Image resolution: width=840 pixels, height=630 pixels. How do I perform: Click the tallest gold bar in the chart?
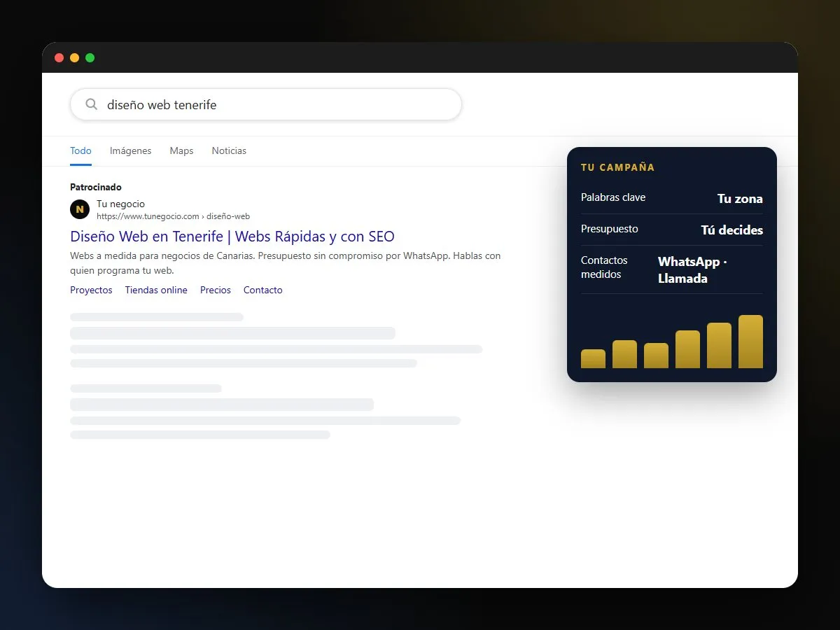pyautogui.click(x=750, y=342)
